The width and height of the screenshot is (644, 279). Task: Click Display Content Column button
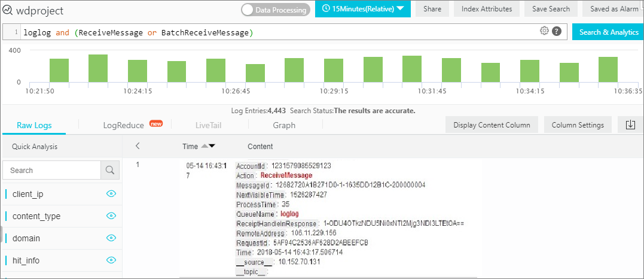pos(492,125)
